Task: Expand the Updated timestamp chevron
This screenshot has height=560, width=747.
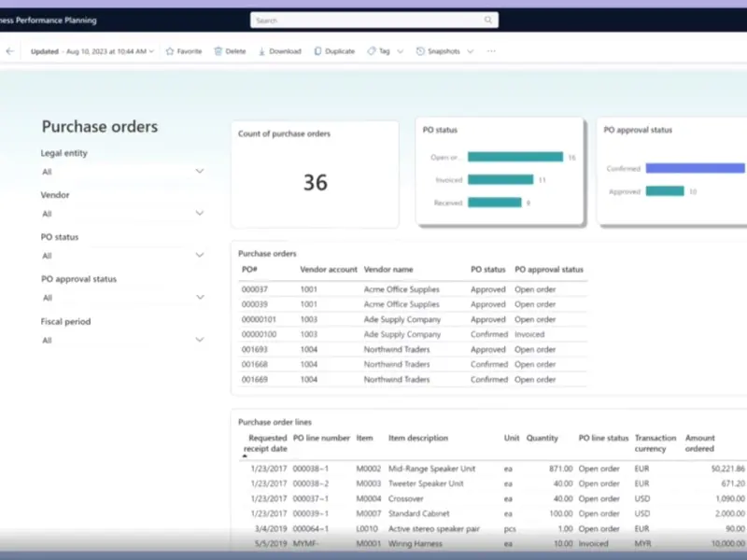Action: (151, 51)
